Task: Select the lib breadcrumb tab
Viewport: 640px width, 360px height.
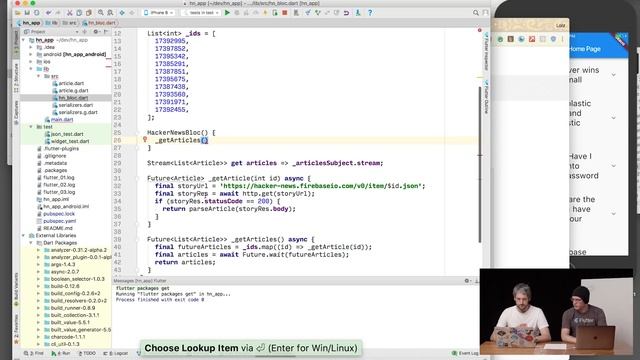Action: pyautogui.click(x=51, y=23)
